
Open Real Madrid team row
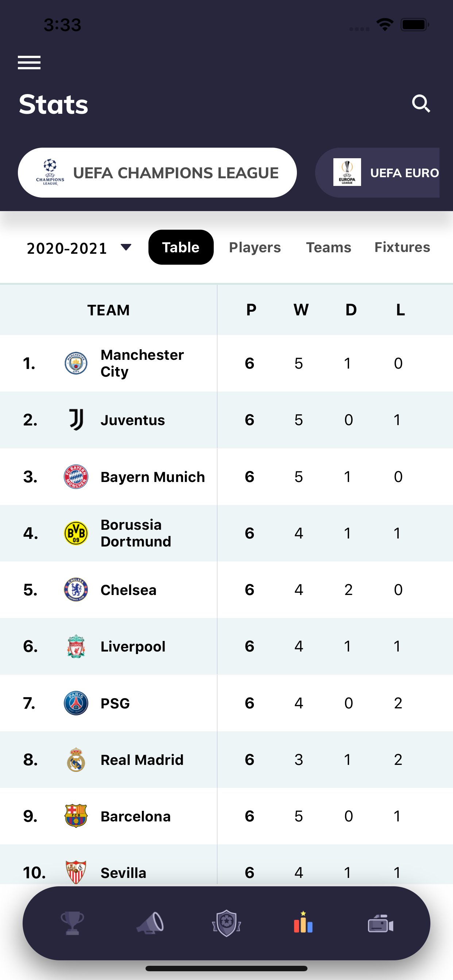(226, 760)
